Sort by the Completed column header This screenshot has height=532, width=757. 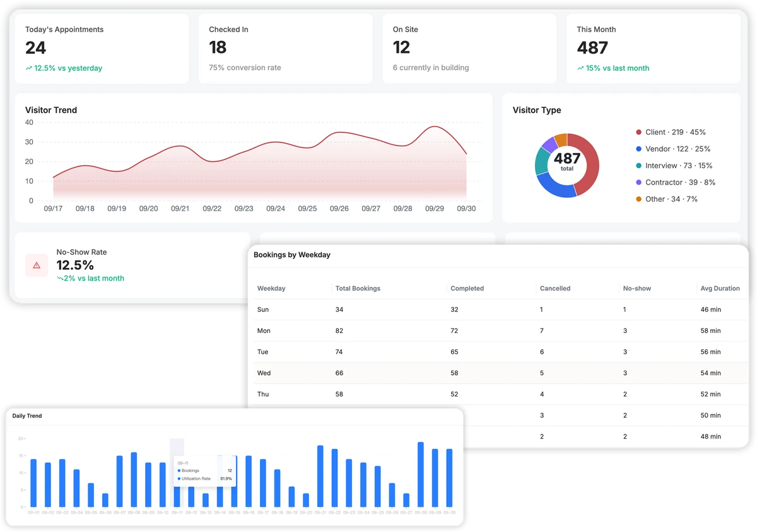pyautogui.click(x=467, y=288)
